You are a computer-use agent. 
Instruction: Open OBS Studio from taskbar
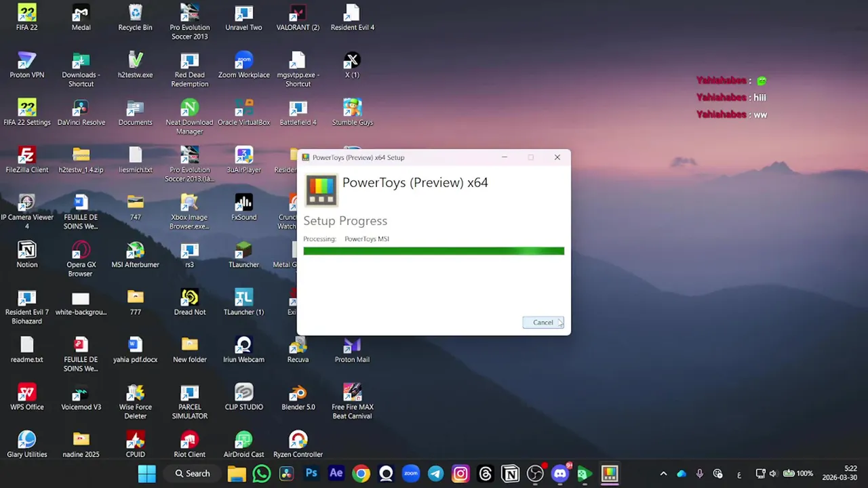click(535, 474)
